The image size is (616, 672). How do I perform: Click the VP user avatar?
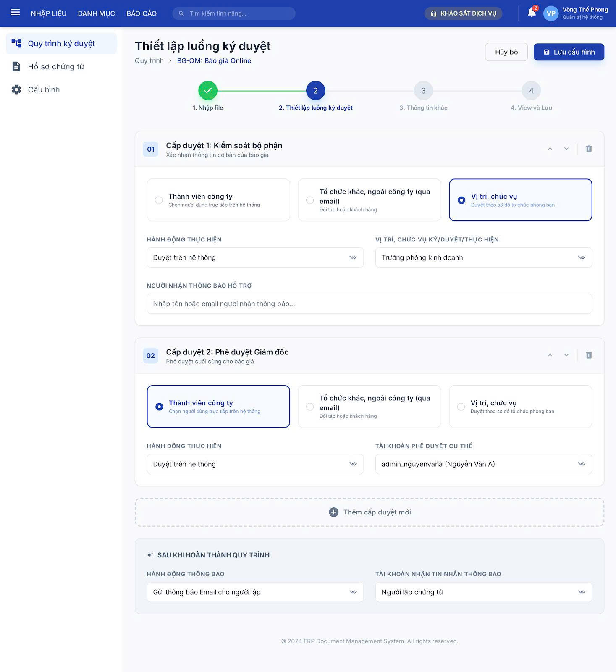pyautogui.click(x=550, y=13)
